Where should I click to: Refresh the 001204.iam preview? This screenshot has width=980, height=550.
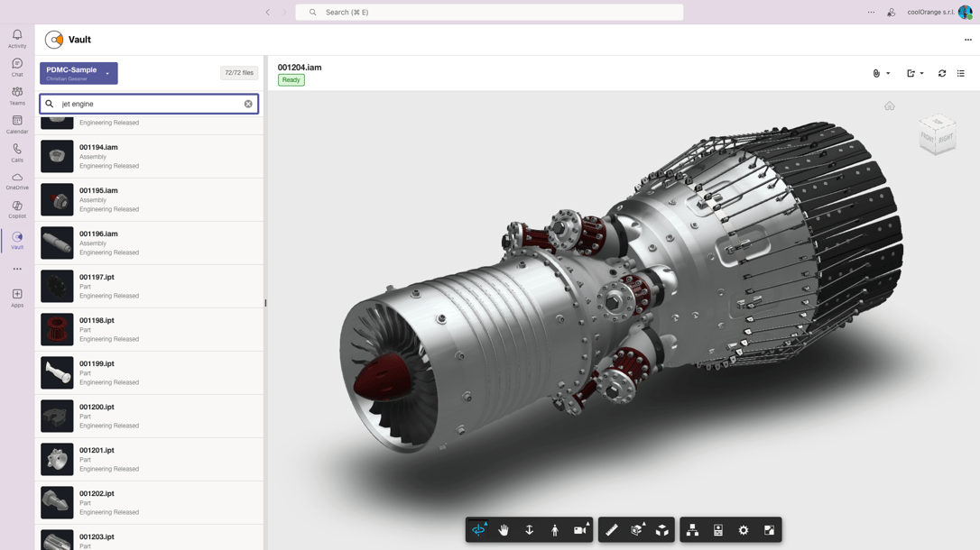coord(941,73)
